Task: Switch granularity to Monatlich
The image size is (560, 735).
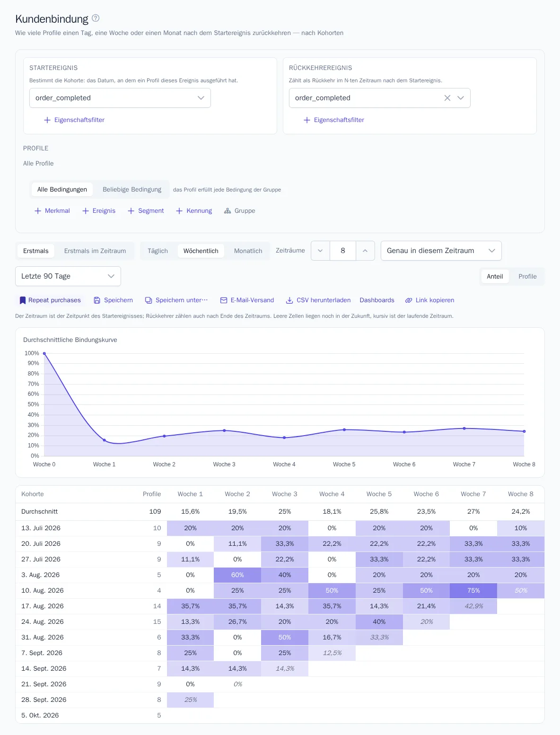Action: pyautogui.click(x=248, y=251)
